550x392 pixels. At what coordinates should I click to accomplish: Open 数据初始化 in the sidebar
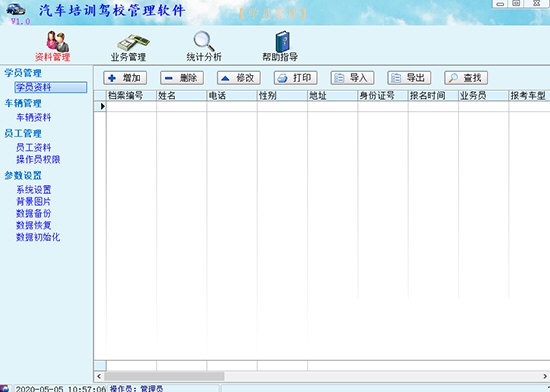[x=38, y=237]
